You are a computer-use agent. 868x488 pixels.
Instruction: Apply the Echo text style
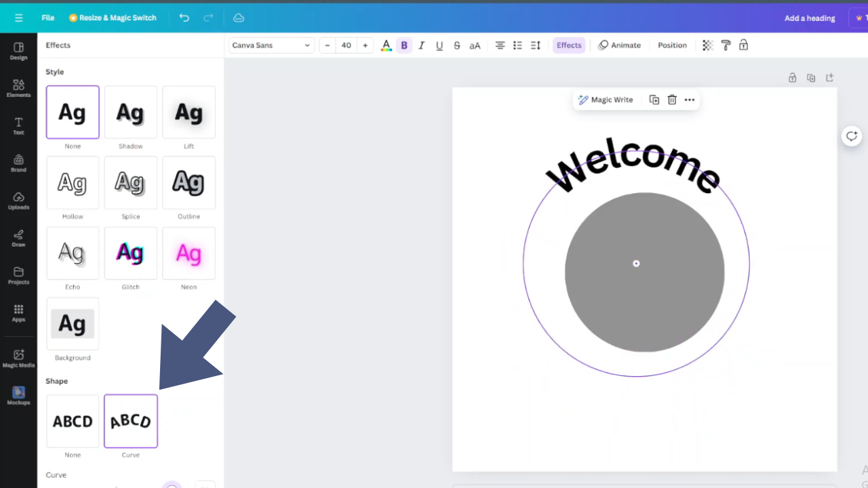pyautogui.click(x=73, y=253)
